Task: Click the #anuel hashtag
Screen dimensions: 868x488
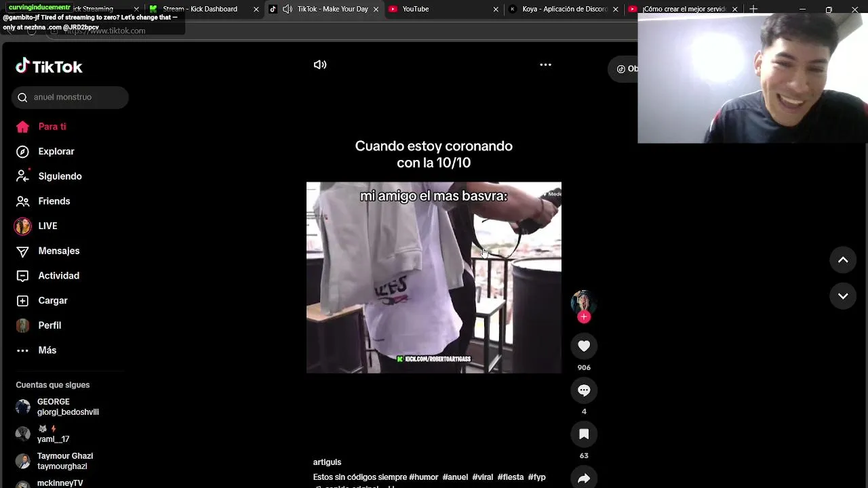Action: [x=455, y=477]
